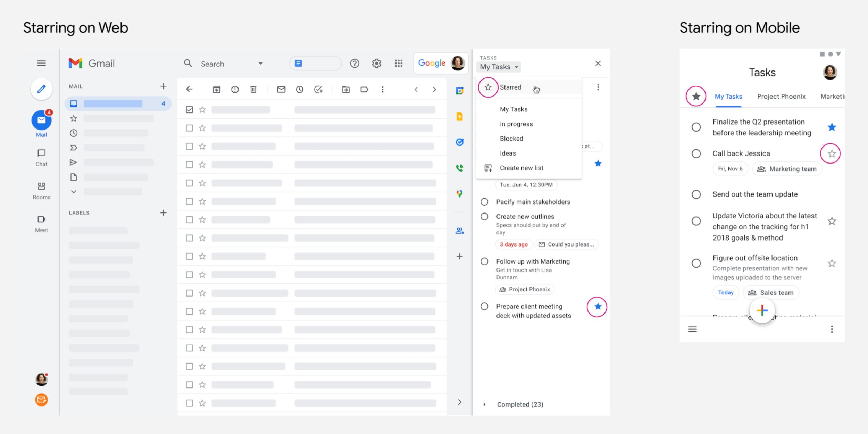
Task: Click the Add to Tasks icon
Action: [318, 90]
